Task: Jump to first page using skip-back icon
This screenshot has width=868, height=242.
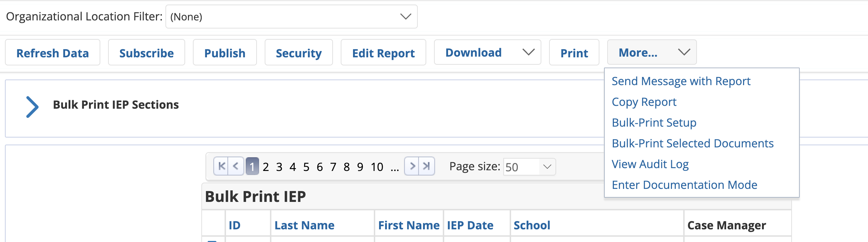Action: 221,166
